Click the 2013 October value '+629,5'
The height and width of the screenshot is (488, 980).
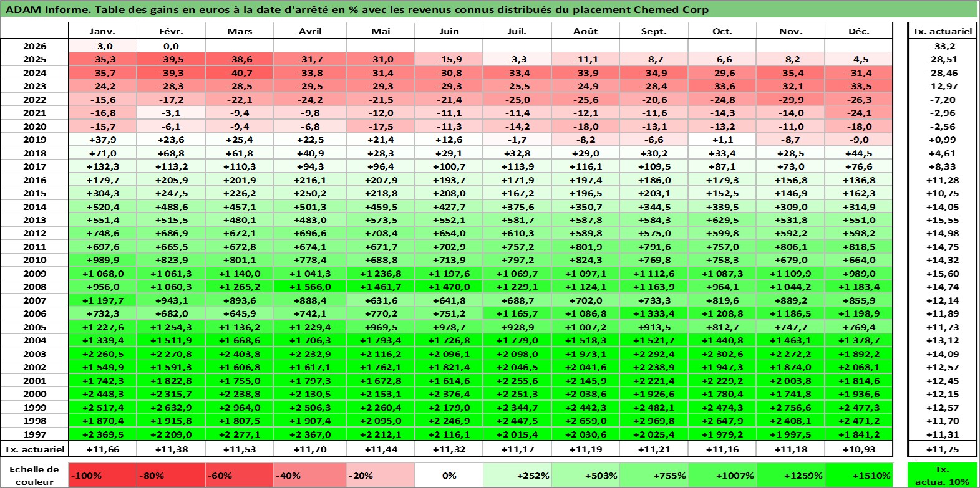[722, 220]
